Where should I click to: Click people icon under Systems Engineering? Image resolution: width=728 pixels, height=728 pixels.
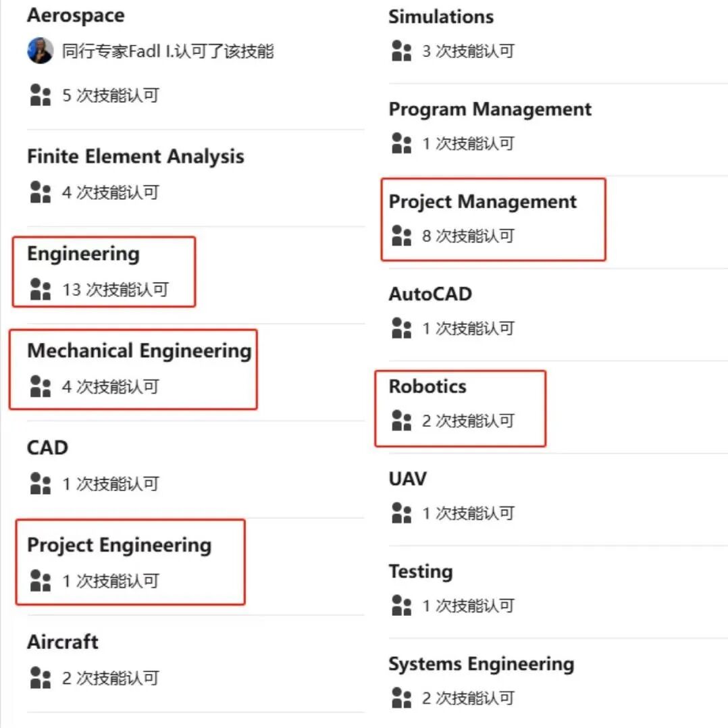pos(401,698)
